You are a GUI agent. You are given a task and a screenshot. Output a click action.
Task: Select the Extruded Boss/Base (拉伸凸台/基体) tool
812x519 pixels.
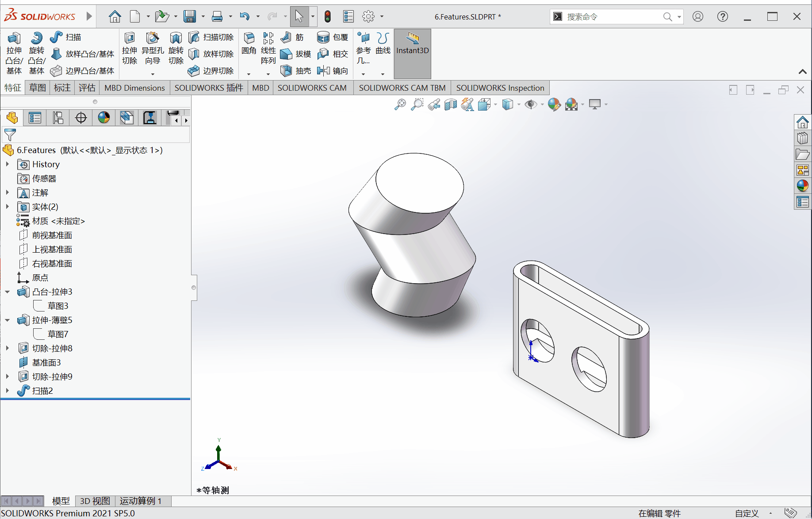pos(14,53)
